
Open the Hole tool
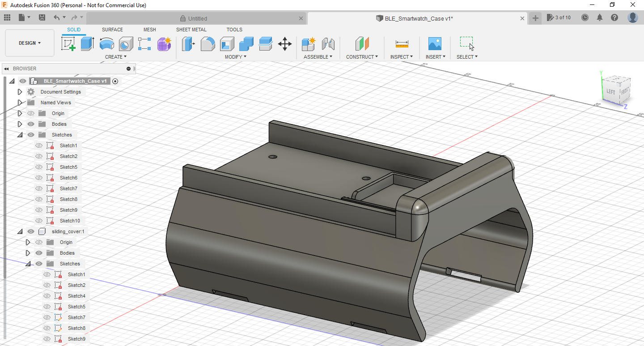[125, 44]
